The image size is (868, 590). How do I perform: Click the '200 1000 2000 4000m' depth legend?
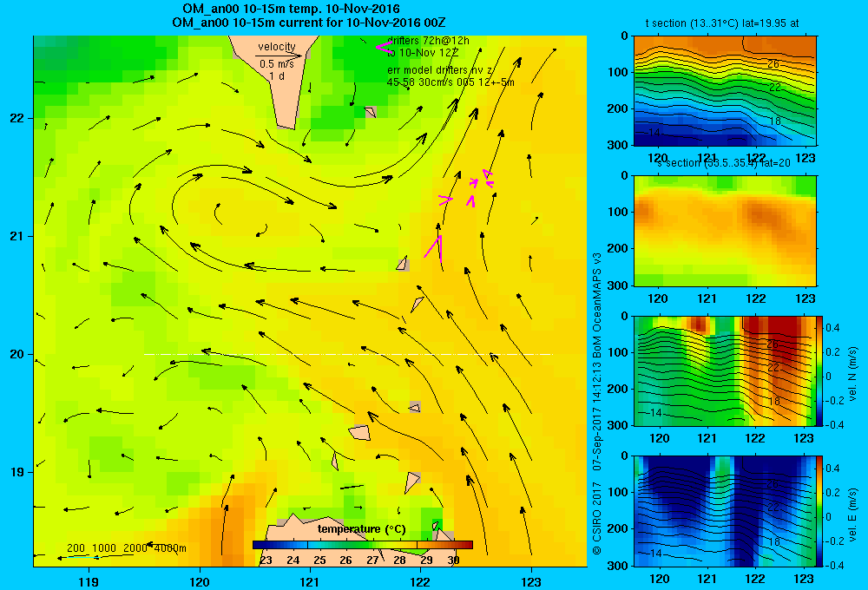tap(127, 548)
